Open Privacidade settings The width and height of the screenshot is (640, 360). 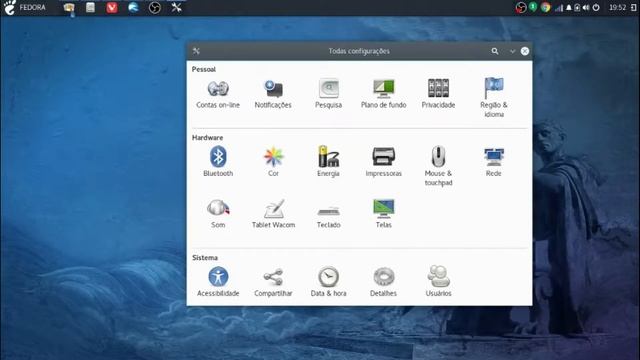[x=438, y=94]
